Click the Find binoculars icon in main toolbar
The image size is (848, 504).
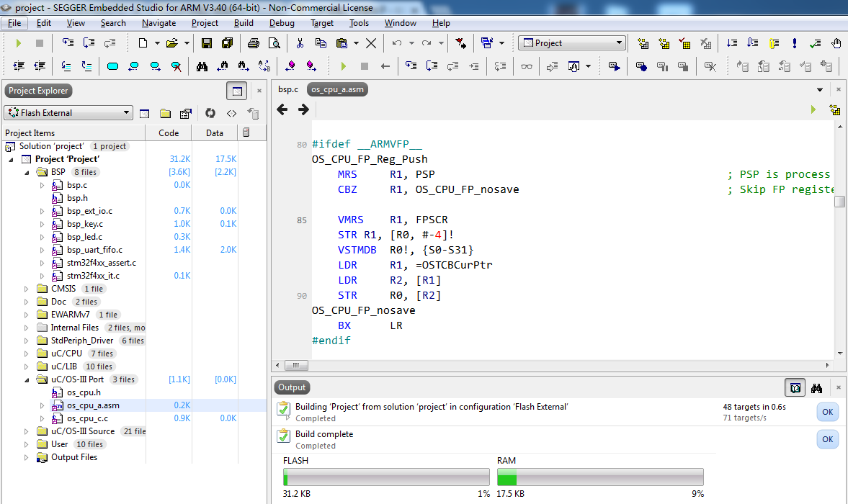click(202, 66)
